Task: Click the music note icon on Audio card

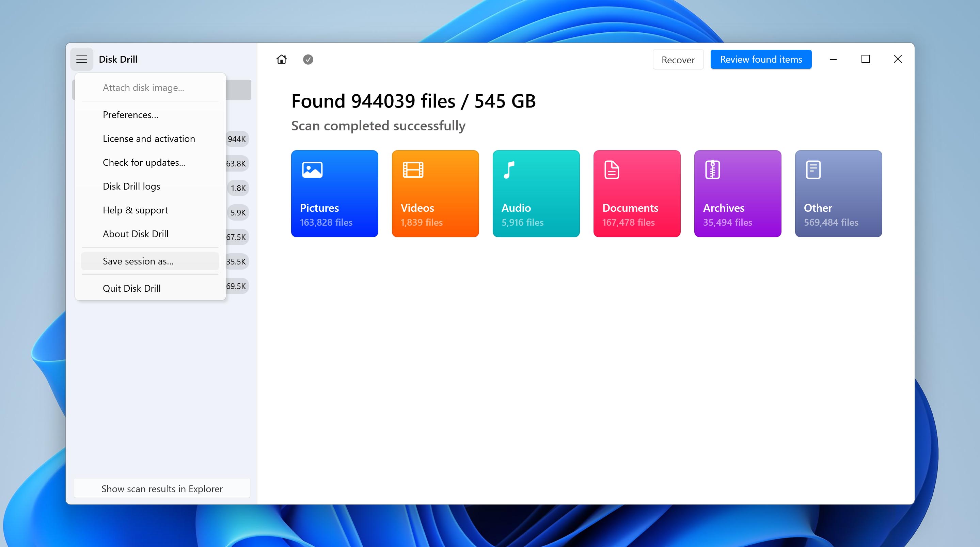Action: 509,170
